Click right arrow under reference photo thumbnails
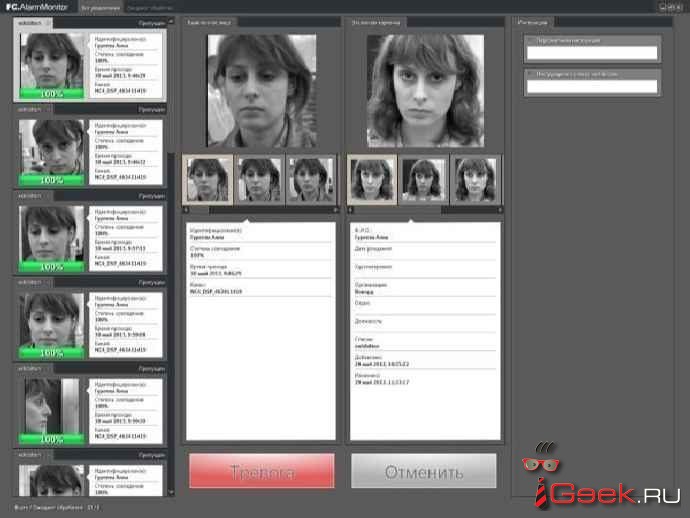690x518 pixels. 499,210
